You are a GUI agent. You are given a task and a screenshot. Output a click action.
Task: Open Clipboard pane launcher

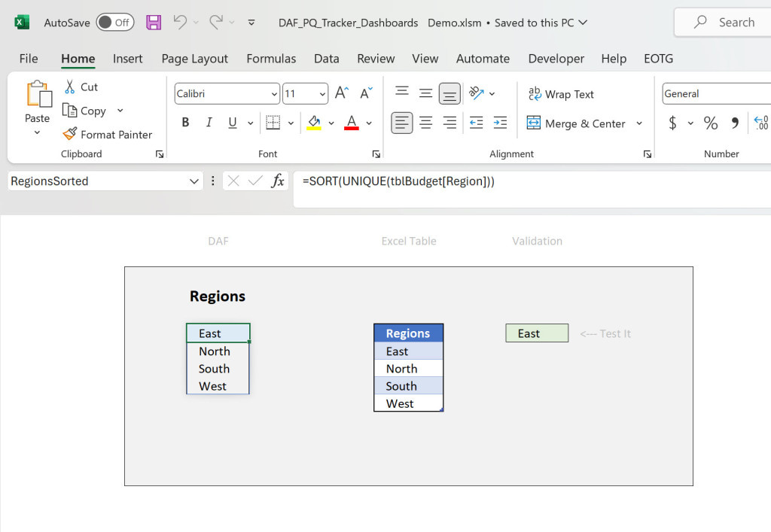coord(160,154)
